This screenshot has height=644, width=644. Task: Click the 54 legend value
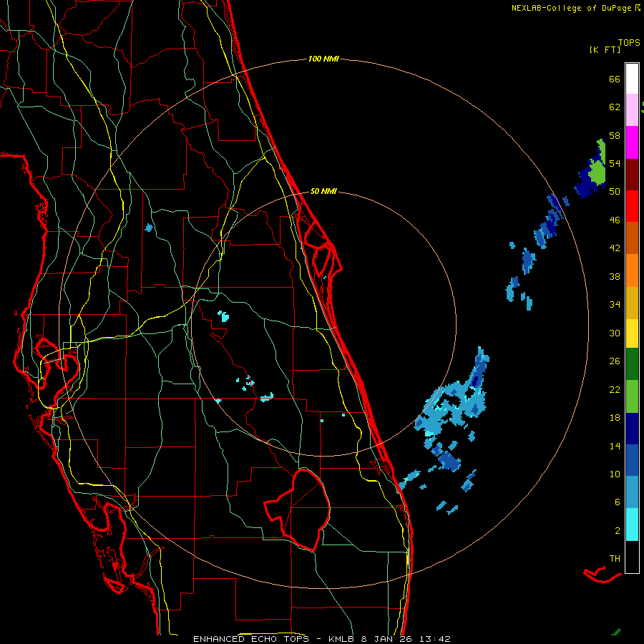tap(615, 163)
